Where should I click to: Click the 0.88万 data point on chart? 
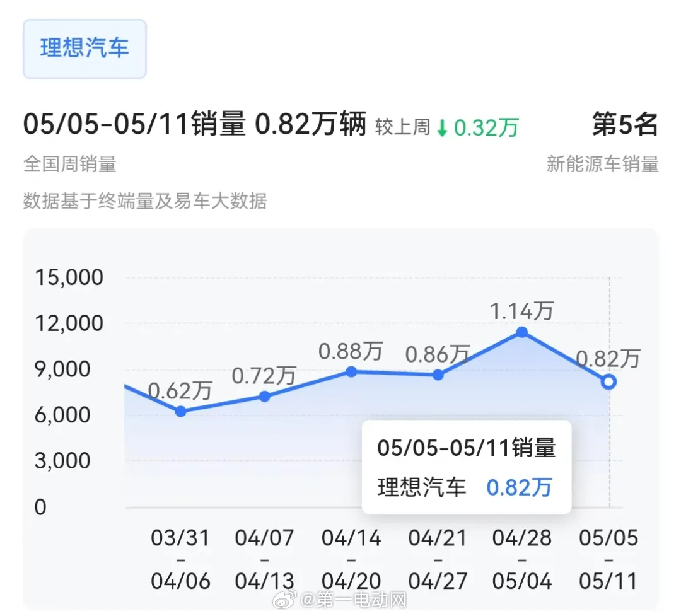(351, 372)
